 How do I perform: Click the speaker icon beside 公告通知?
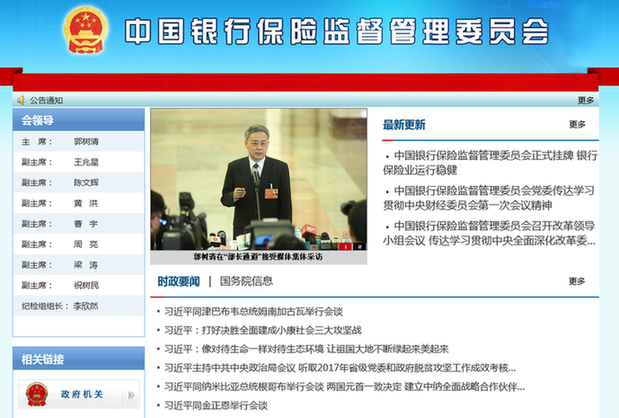click(x=21, y=100)
